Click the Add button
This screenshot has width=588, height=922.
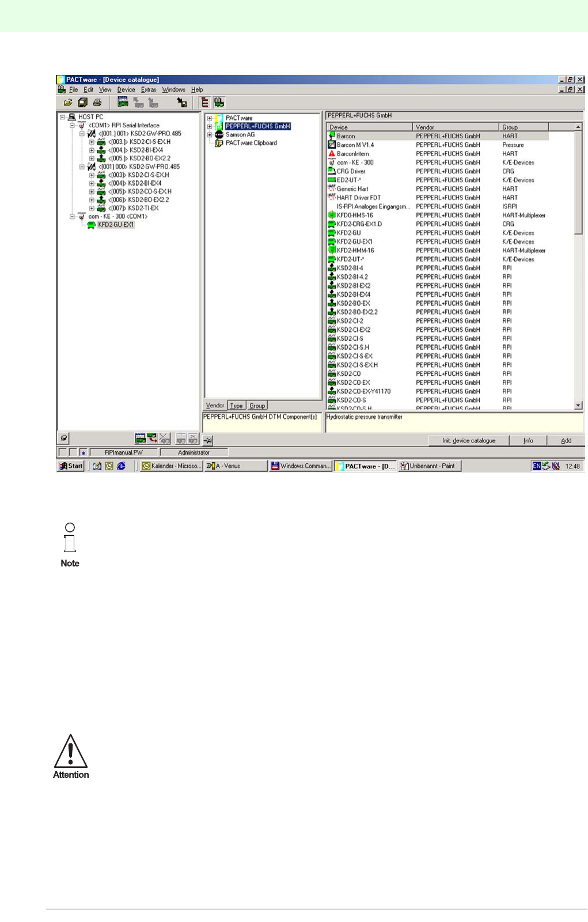pos(566,440)
